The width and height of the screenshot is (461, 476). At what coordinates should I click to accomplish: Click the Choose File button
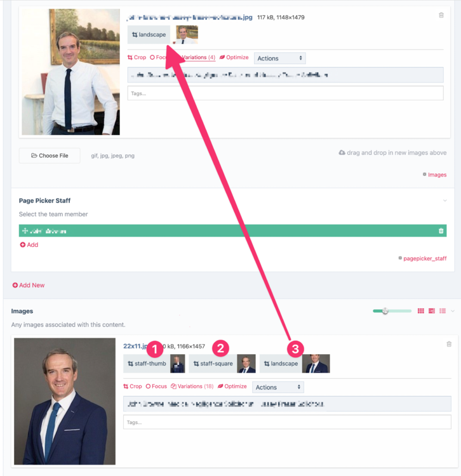(x=50, y=155)
